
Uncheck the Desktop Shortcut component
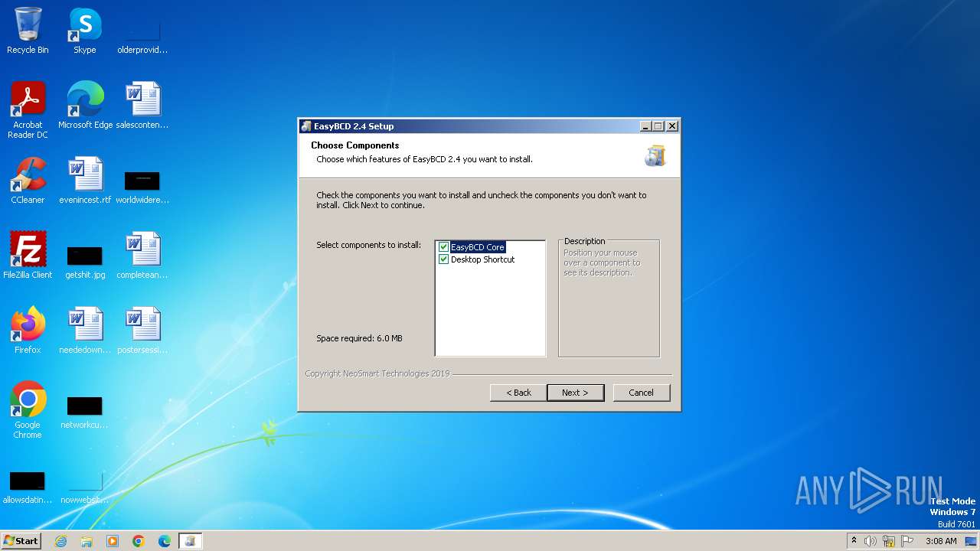click(x=443, y=259)
